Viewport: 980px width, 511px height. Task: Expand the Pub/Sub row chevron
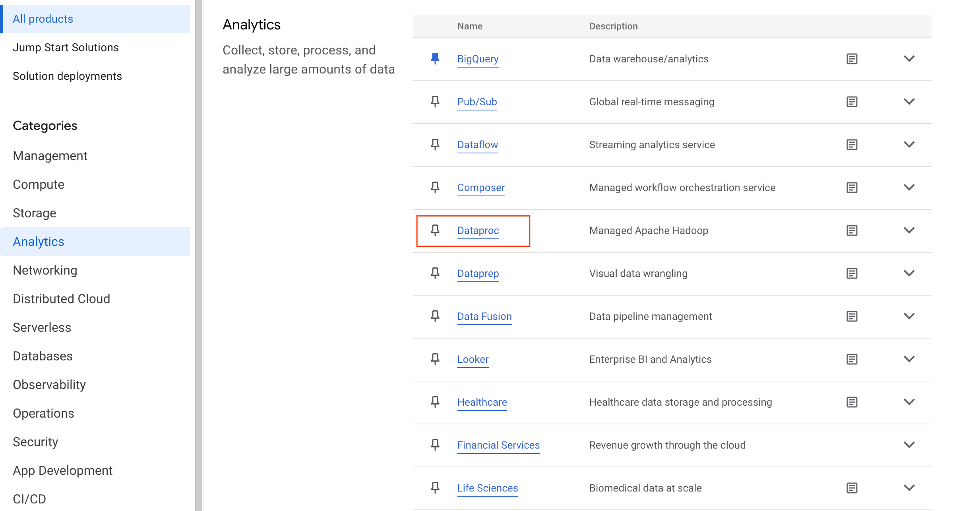tap(909, 102)
